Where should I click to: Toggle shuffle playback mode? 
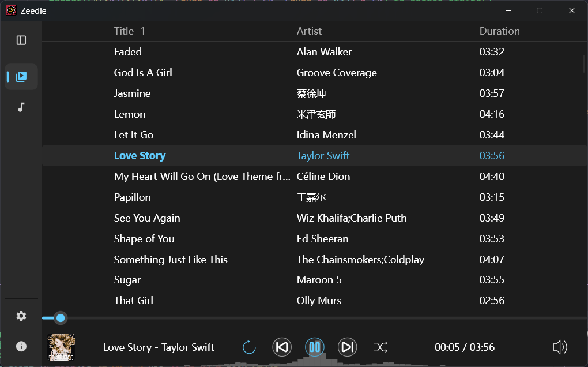click(x=380, y=347)
